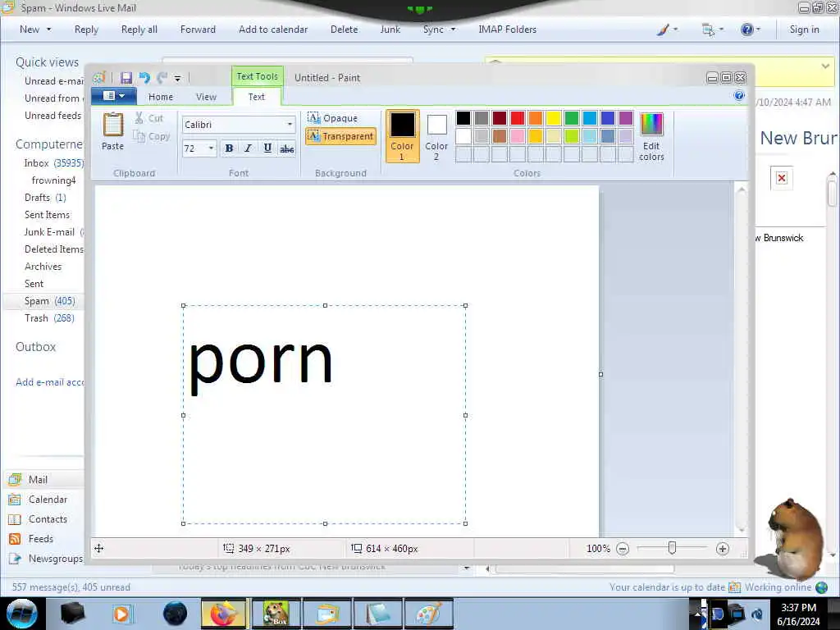Click zoom out minus button in Paint
The width and height of the screenshot is (840, 630).
tap(623, 549)
